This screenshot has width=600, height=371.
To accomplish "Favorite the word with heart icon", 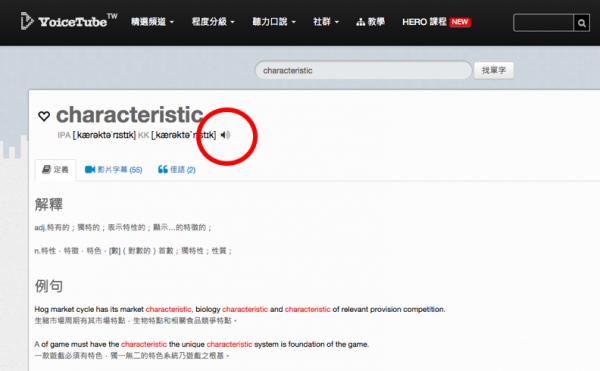I will click(44, 116).
